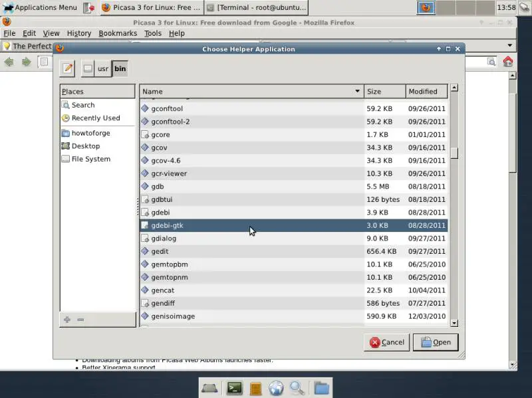Screen dimensions: 532x398
Task: Select the gendiff file
Action: (293, 304)
